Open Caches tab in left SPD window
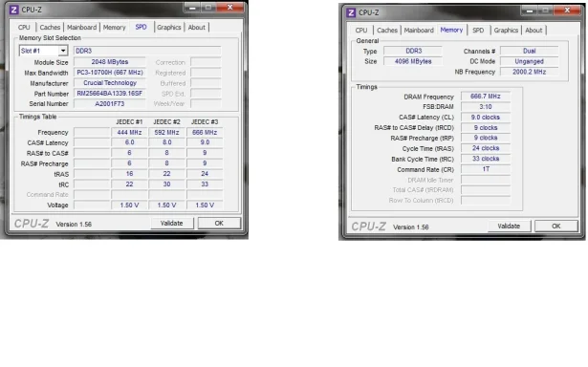This screenshot has width=588, height=367. tap(50, 28)
